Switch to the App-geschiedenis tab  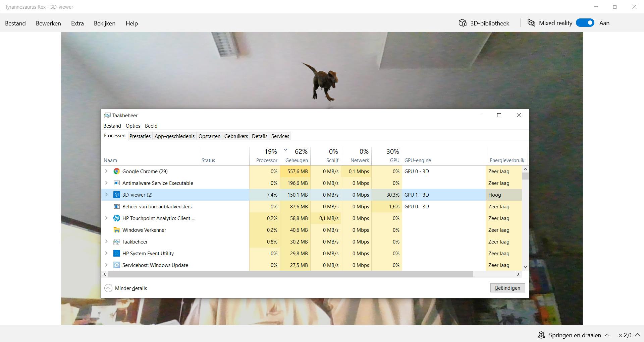pos(174,136)
